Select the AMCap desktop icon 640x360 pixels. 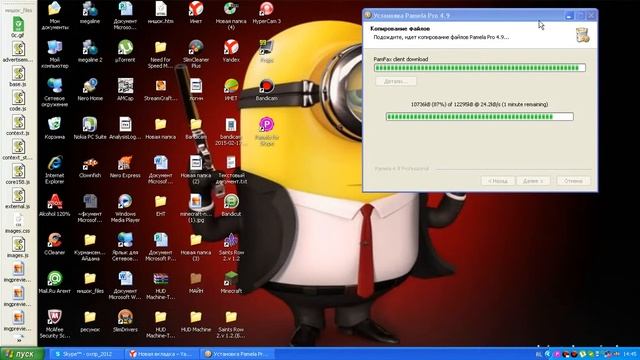click(125, 89)
